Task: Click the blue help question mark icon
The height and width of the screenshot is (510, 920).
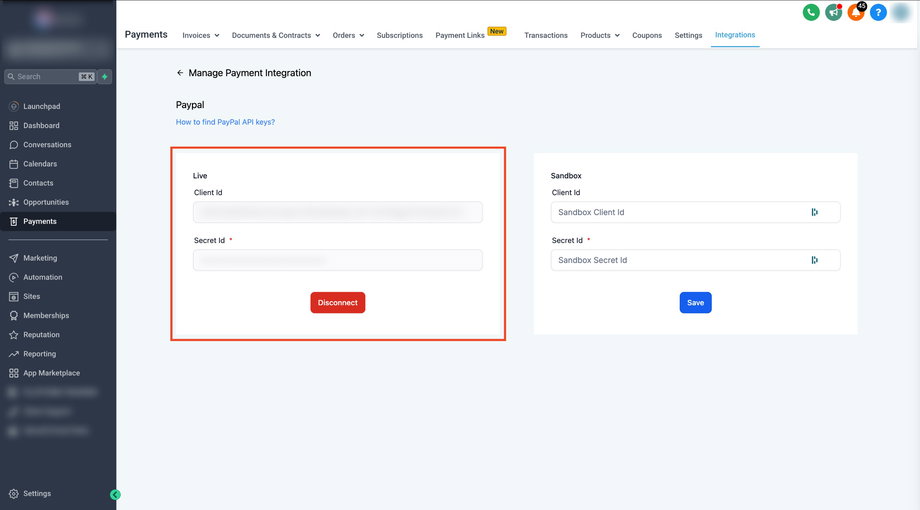Action: pyautogui.click(x=878, y=12)
